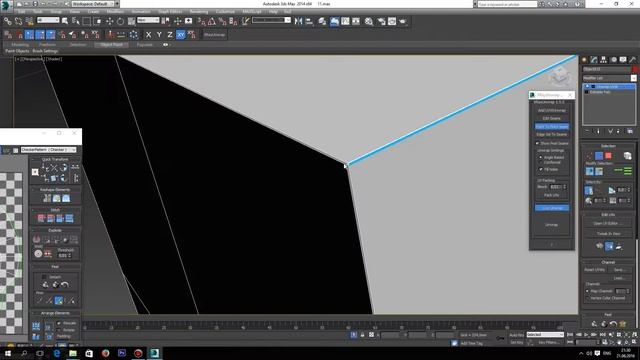Open the Graph Editors menu
Viewport: 640px width, 360px height.
(x=170, y=11)
